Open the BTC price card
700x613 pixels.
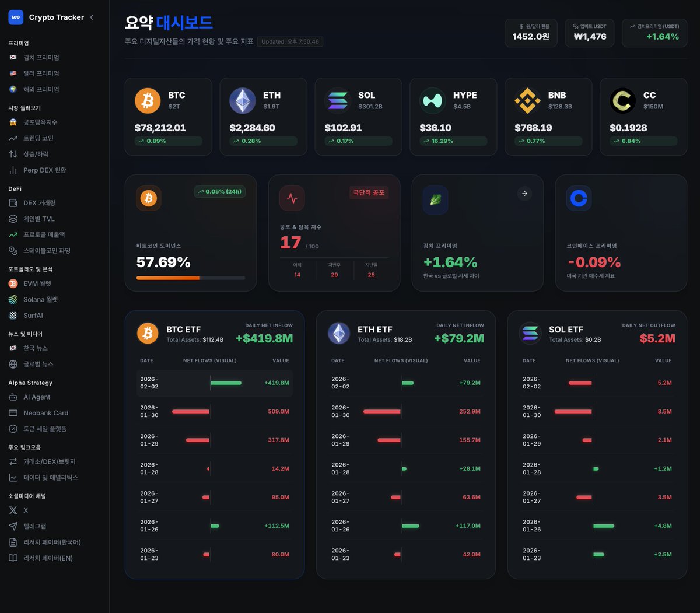tap(168, 117)
